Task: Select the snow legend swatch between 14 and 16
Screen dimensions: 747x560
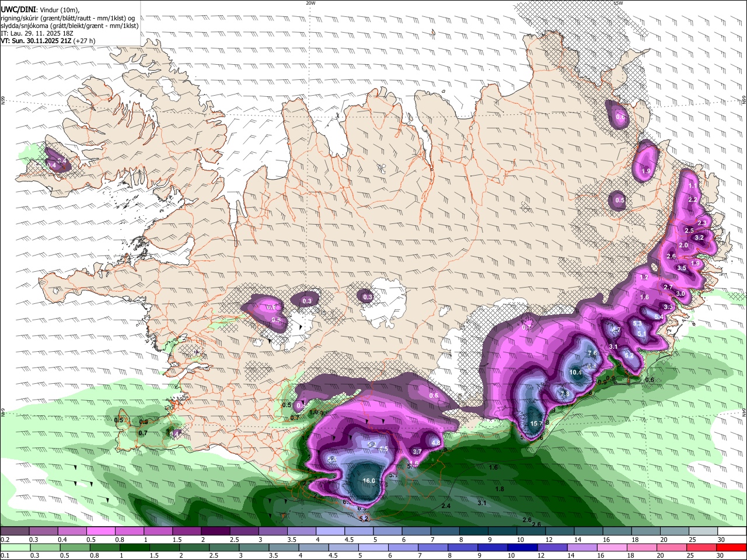Action: point(588,531)
